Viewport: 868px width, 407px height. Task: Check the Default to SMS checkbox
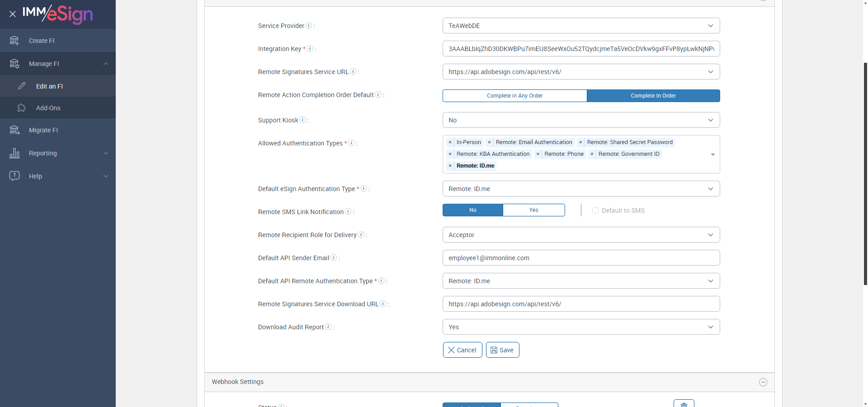(595, 211)
